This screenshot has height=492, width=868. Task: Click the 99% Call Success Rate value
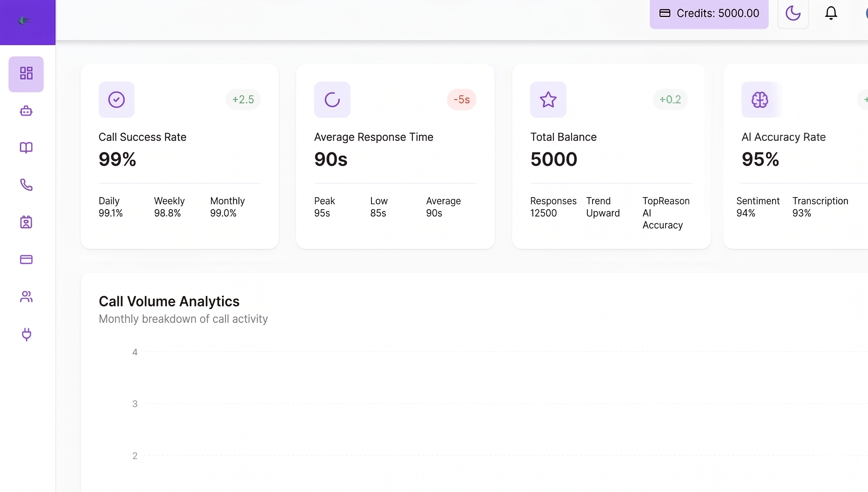tap(117, 159)
